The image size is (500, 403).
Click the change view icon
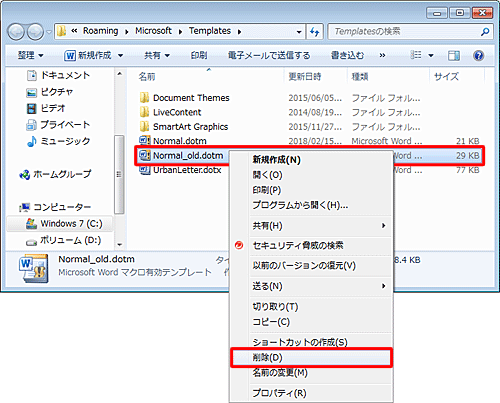[x=415, y=55]
